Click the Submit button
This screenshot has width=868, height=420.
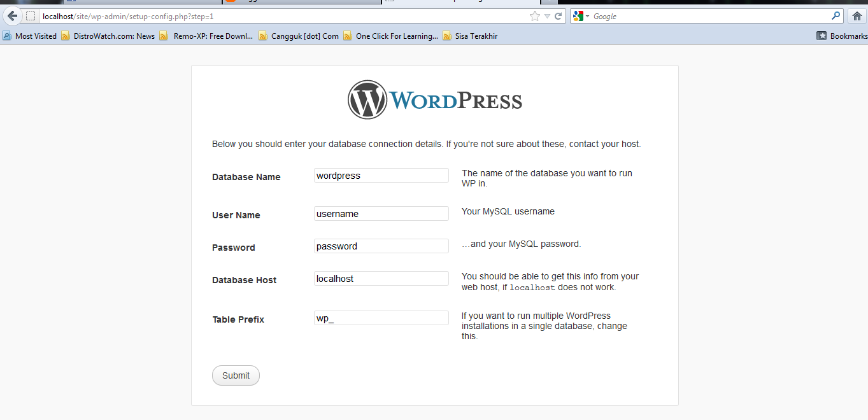[x=236, y=375]
